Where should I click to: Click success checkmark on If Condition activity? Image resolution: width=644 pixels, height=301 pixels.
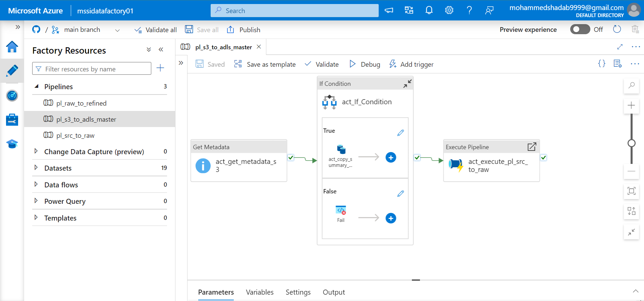417,158
